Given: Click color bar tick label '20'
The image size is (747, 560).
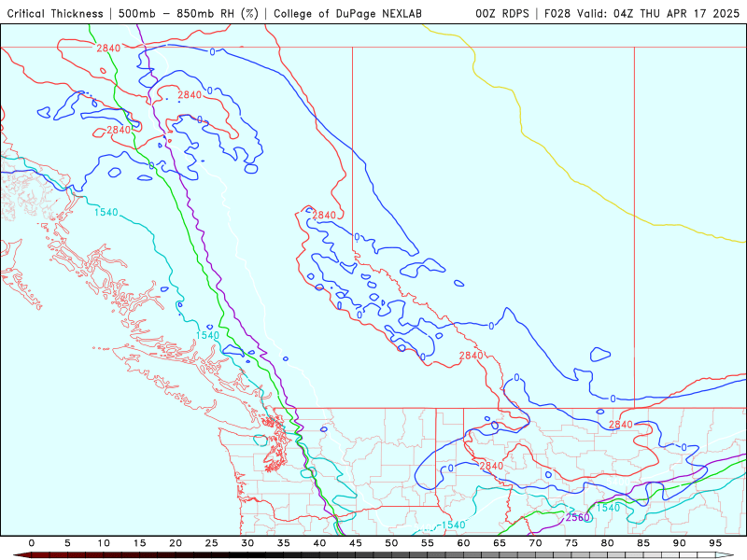Looking at the screenshot, I should [x=176, y=543].
